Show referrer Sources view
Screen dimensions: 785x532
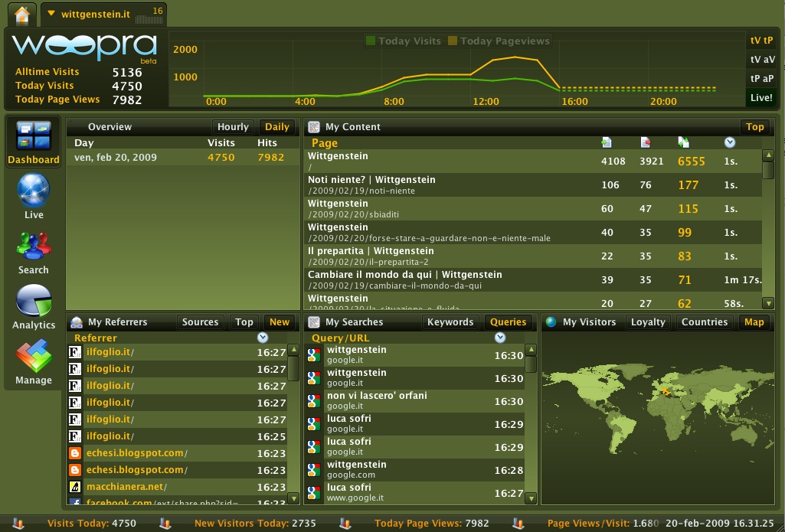200,322
